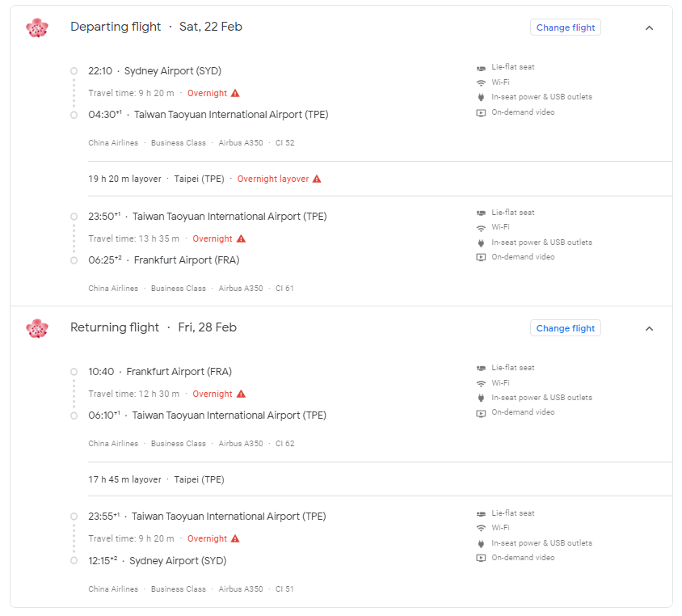Click the Overnight warning on the 9 h 20 m return leg
682x616 pixels.
point(236,538)
